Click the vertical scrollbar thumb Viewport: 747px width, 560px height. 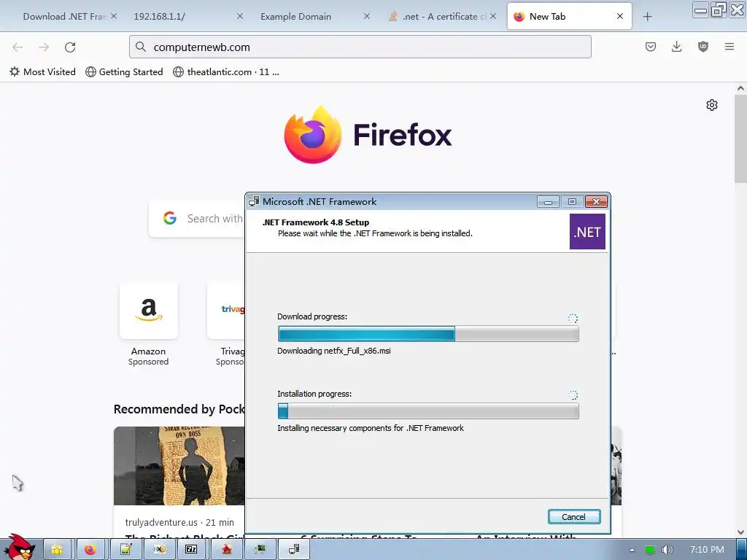point(740,138)
